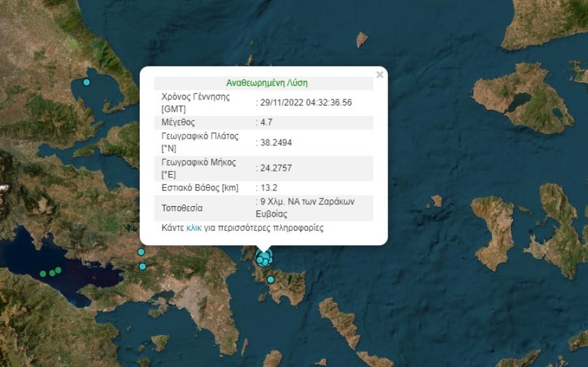
Task: Click the 'Μέγεθος' label
Action: coord(178,122)
